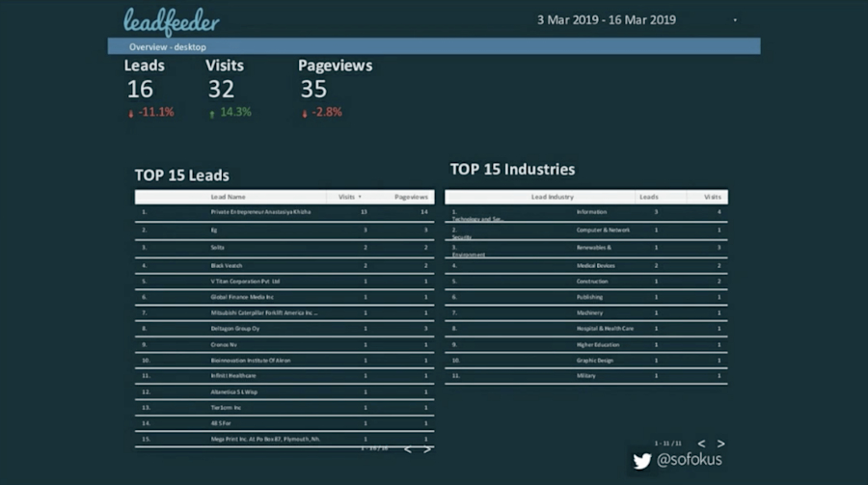
Task: Select the Machinery industry row
Action: [586, 312]
